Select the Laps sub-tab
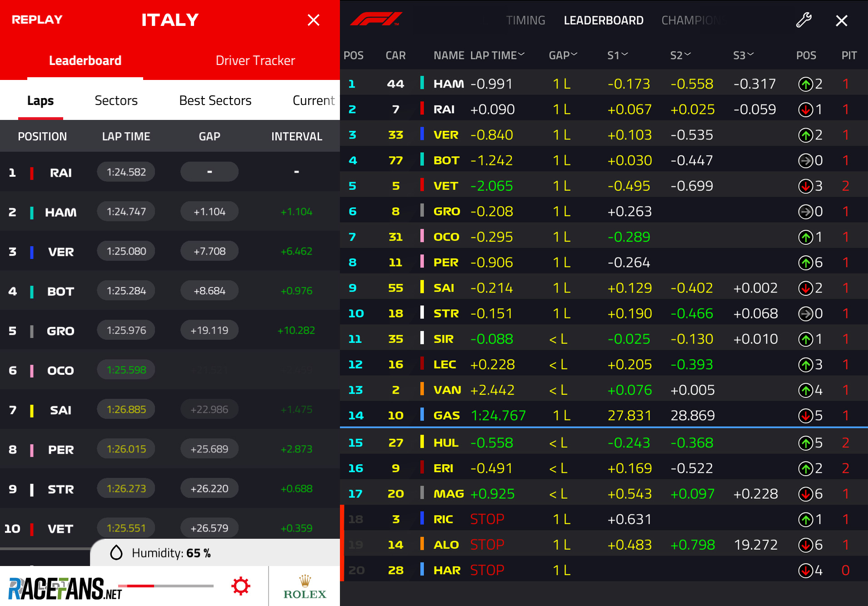The height and width of the screenshot is (606, 868). pyautogui.click(x=40, y=100)
